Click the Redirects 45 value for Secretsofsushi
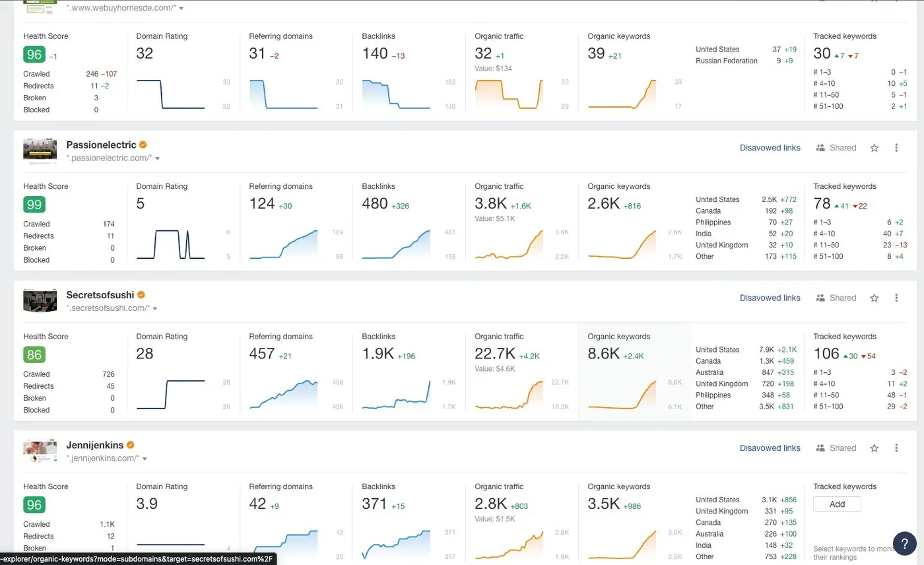The width and height of the screenshot is (924, 565). (110, 386)
